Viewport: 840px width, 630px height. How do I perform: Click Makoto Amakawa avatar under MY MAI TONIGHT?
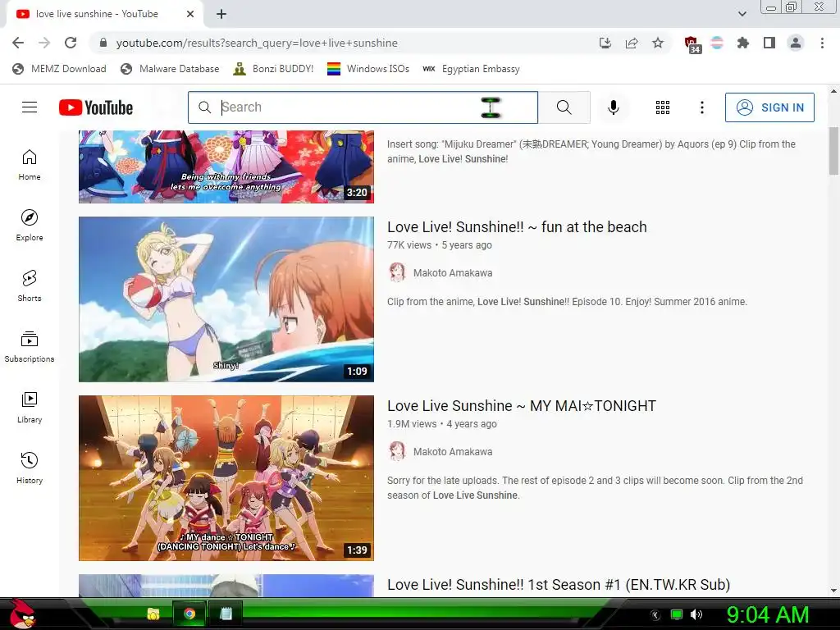[x=397, y=451]
